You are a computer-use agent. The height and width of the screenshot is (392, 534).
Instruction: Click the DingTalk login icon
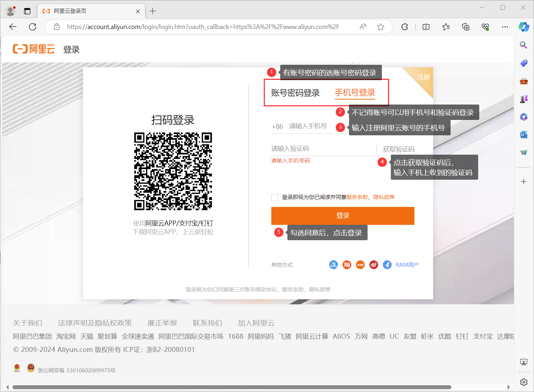click(x=387, y=265)
